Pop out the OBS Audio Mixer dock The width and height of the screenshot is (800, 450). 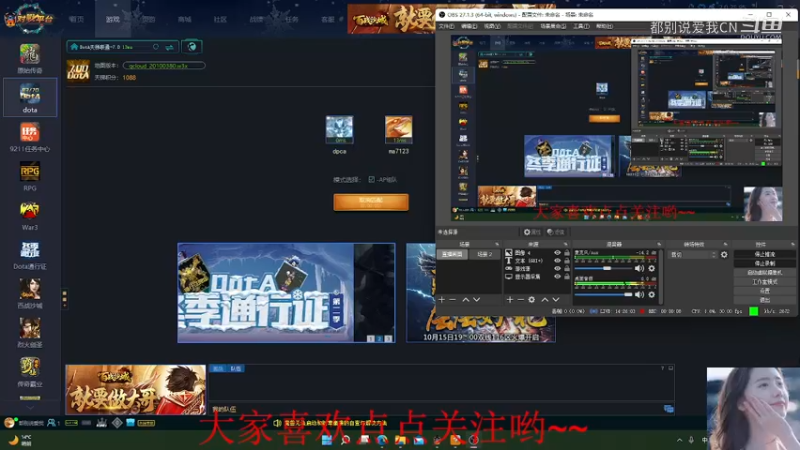659,244
